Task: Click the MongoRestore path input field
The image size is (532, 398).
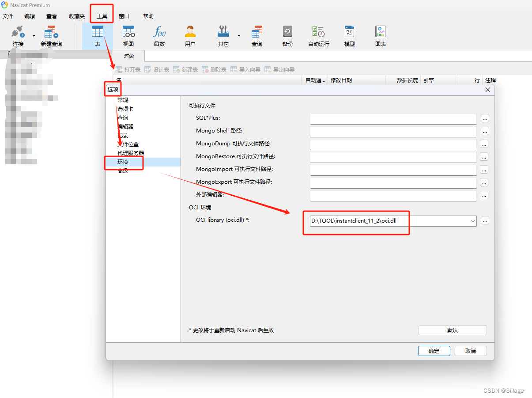Action: 393,157
